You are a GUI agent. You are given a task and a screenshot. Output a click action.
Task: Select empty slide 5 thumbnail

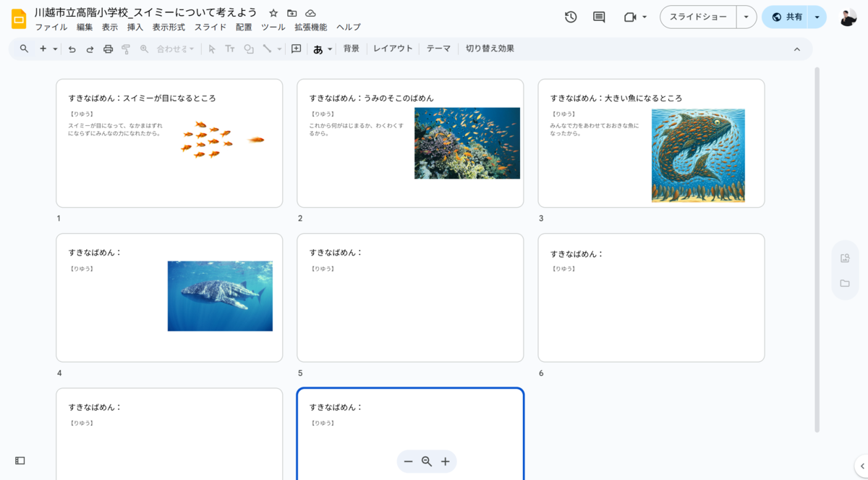click(x=410, y=298)
